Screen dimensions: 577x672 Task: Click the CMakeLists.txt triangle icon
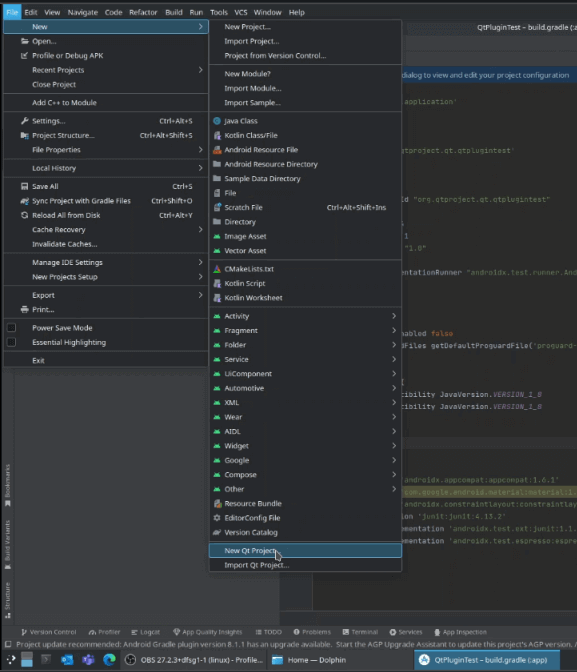(217, 269)
